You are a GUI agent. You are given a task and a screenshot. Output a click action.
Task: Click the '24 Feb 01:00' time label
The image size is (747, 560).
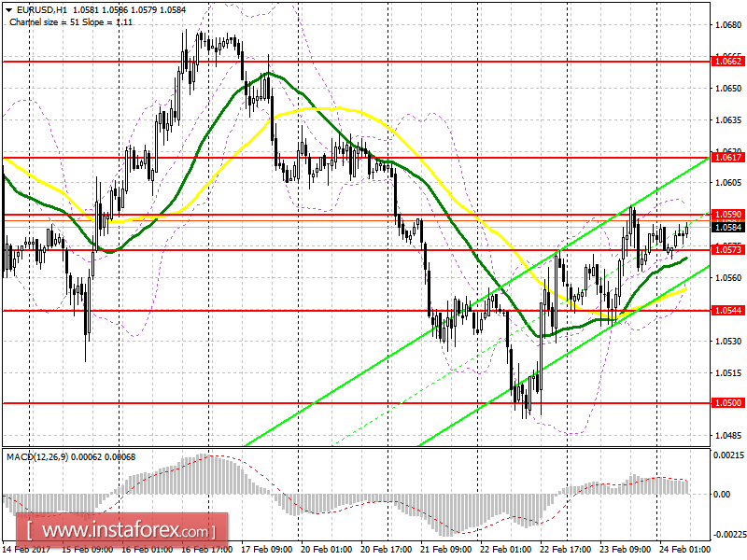[x=685, y=549]
